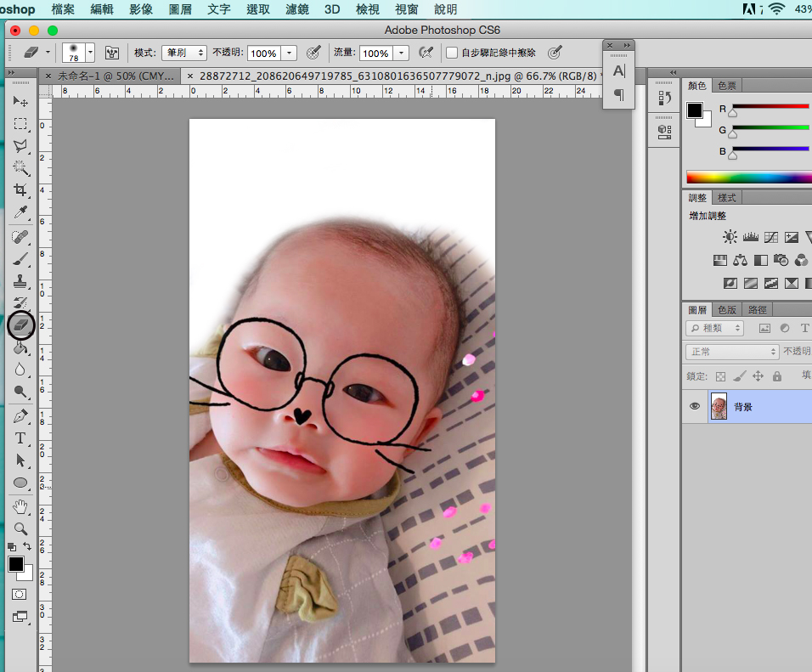Open the 模式 eraser mode dropdown
This screenshot has width=812, height=672.
tap(184, 53)
